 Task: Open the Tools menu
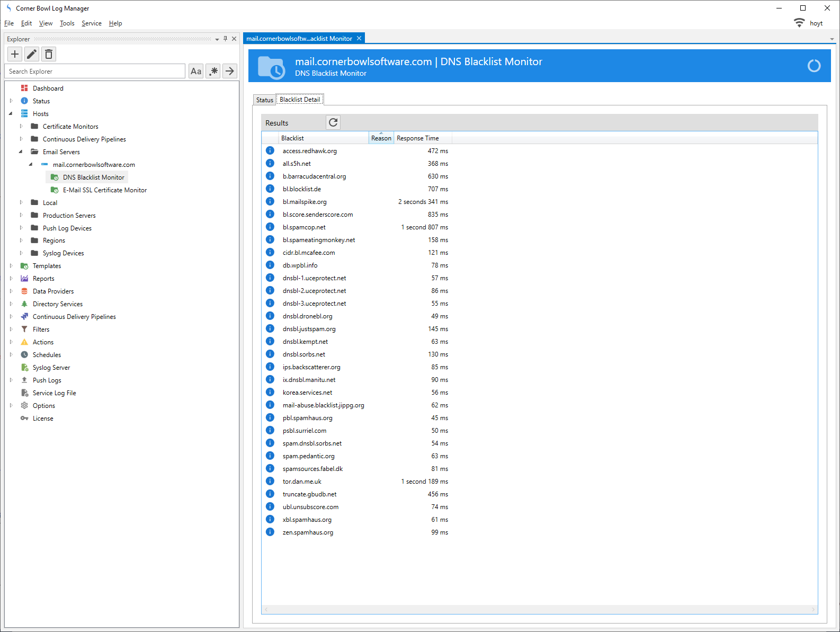(67, 23)
